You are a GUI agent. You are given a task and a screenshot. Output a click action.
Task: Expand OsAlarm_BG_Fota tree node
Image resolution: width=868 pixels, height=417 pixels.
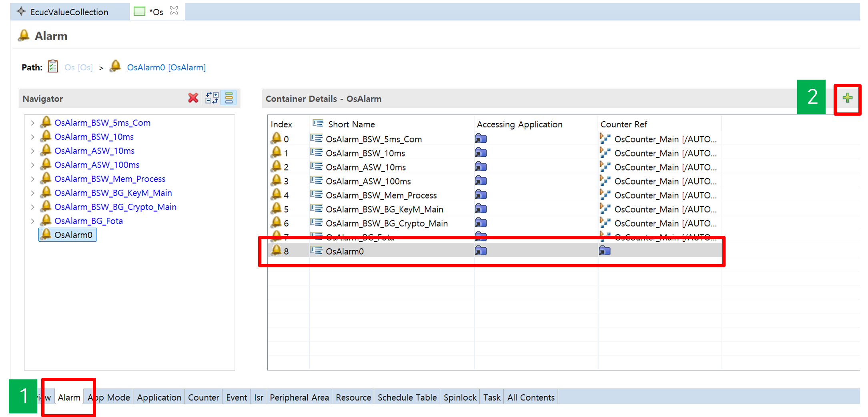coord(32,221)
